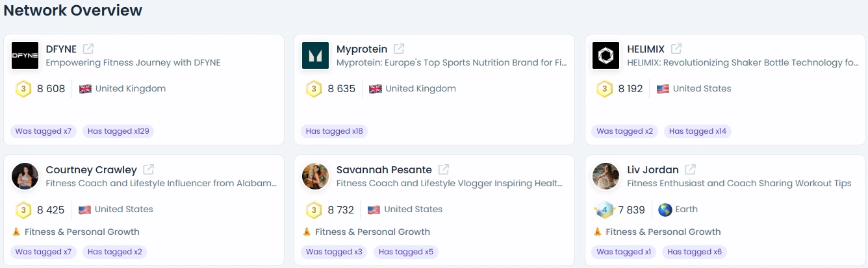This screenshot has width=868, height=268.
Task: Click the DFYNE logo thumbnail
Action: click(25, 55)
